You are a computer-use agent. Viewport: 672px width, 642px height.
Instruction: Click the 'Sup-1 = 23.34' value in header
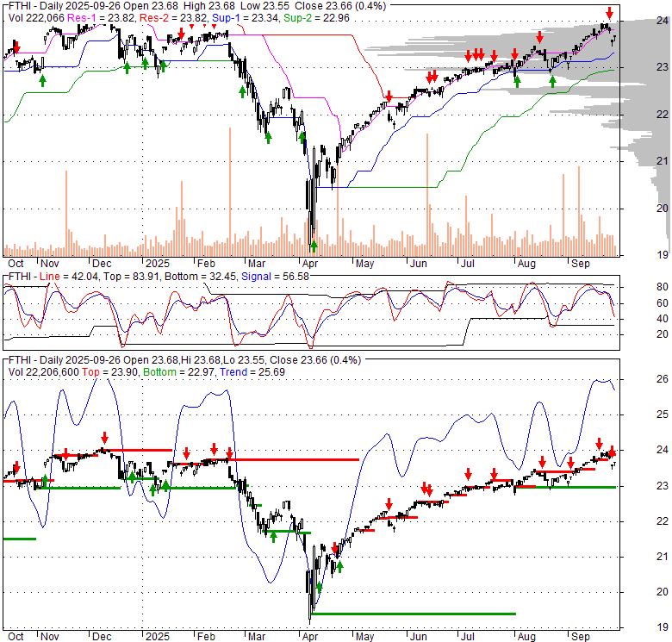(246, 18)
